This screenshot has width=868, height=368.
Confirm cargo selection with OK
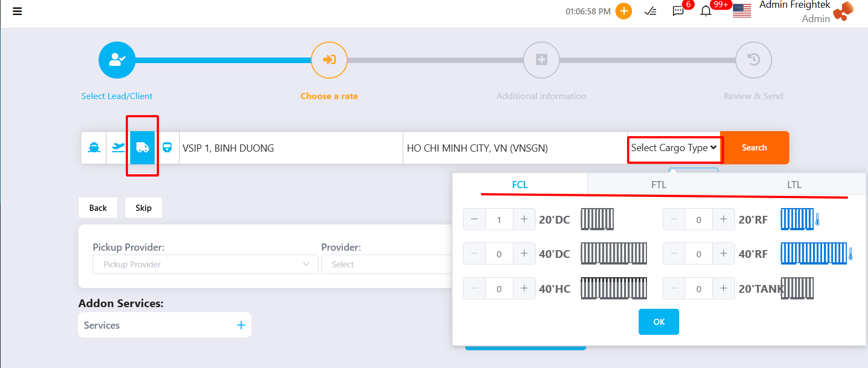pos(659,322)
